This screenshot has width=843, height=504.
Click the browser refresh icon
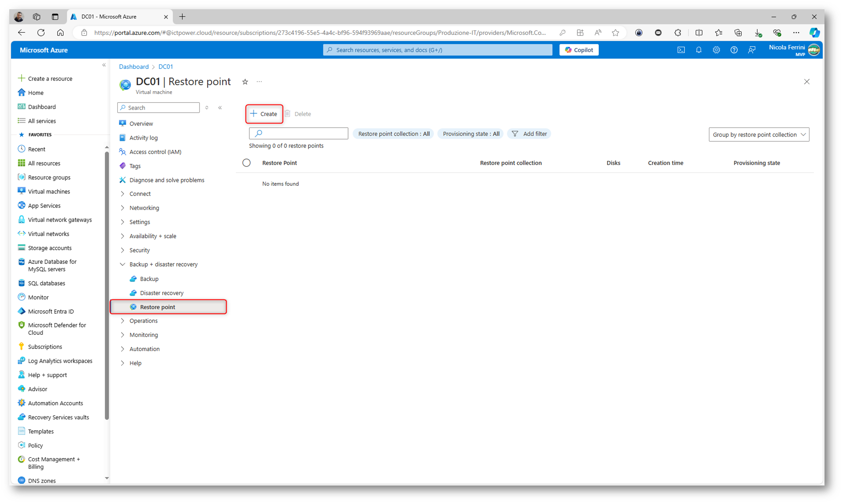41,33
